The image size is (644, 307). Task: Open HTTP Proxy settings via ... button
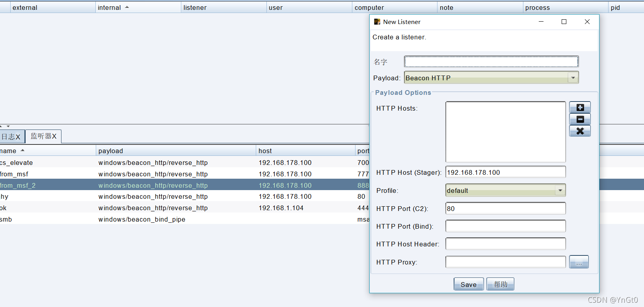(x=579, y=262)
